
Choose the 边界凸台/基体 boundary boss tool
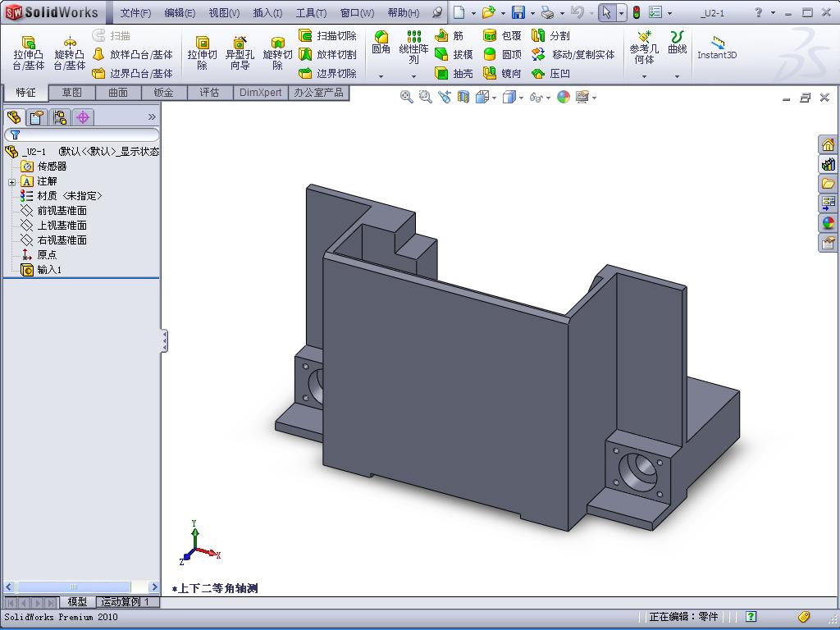pos(132,73)
